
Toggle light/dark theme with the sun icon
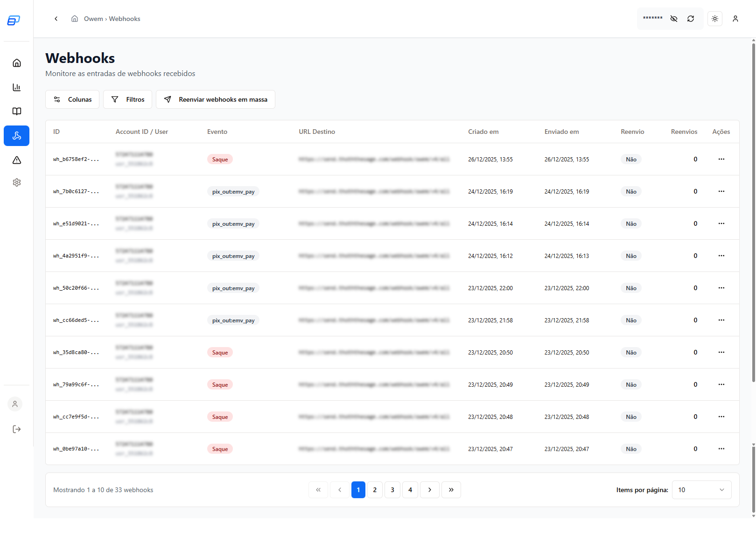pos(715,19)
